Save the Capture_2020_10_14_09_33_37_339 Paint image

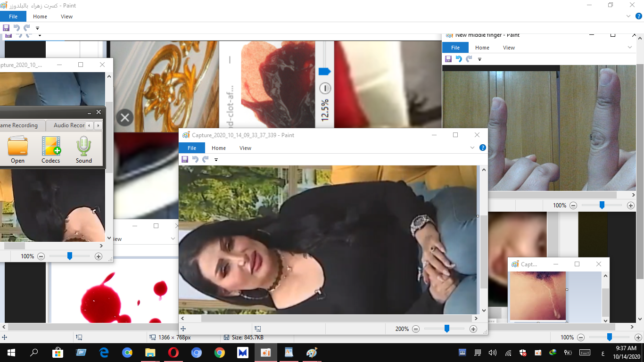point(185,160)
